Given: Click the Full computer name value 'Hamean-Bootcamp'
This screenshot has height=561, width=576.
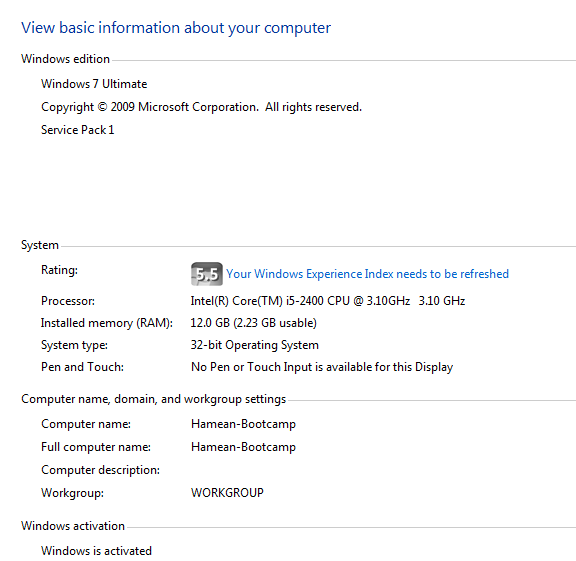Looking at the screenshot, I should click(243, 447).
